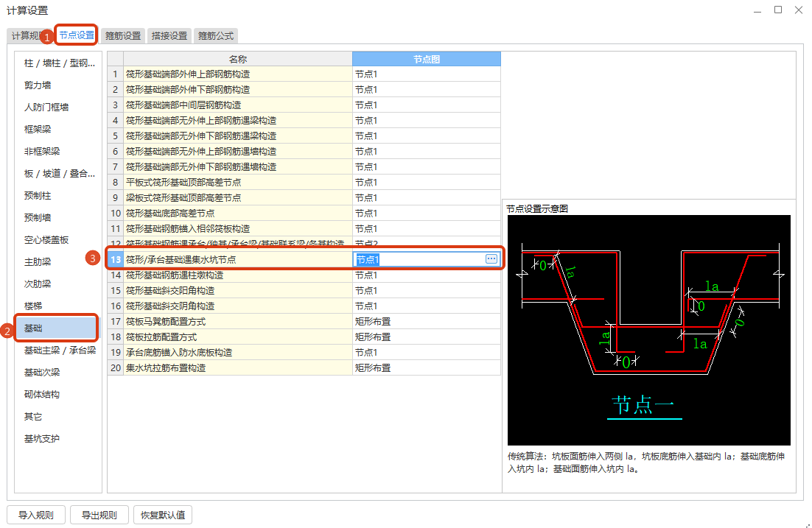Select row 筏形基础端部无外伸下部钢筋遇梁构造
The height and width of the screenshot is (528, 812).
coord(304,136)
